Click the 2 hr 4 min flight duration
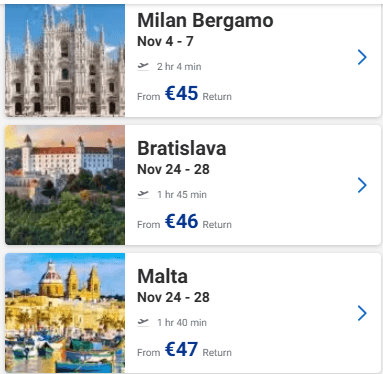 tap(179, 67)
